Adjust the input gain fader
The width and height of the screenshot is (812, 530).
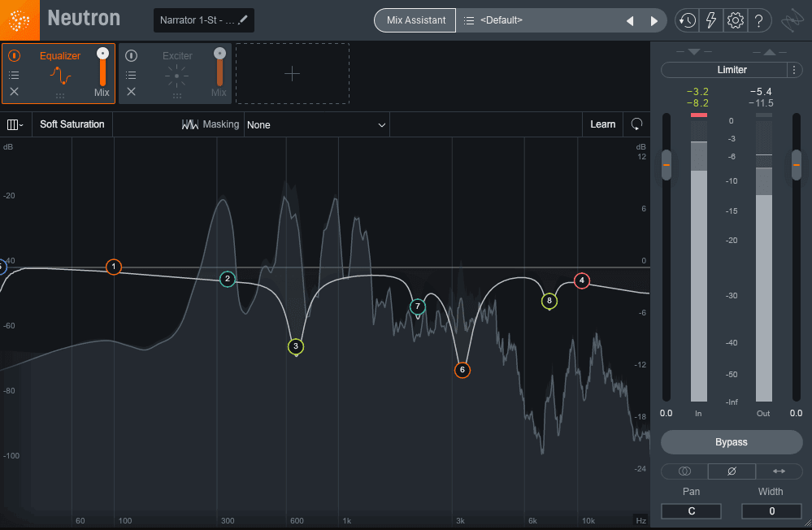click(x=667, y=165)
